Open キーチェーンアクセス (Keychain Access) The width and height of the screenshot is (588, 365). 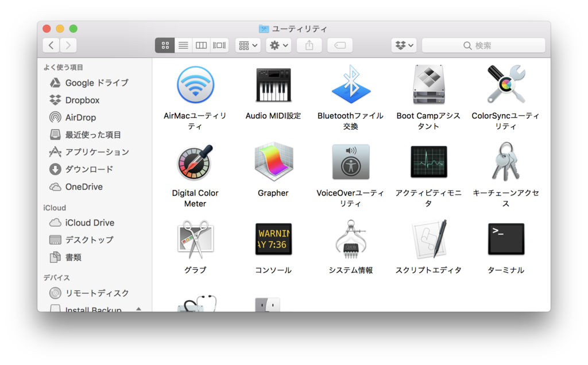pyautogui.click(x=505, y=162)
